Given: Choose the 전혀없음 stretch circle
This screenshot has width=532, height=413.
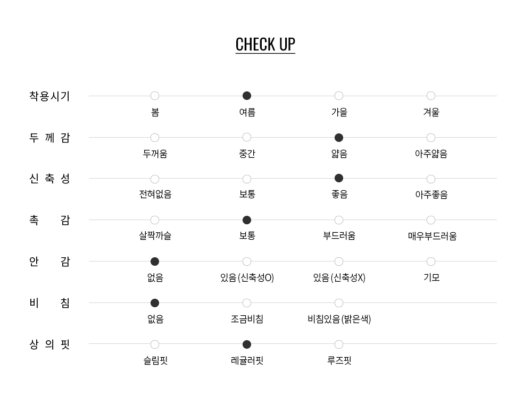Looking at the screenshot, I should 155,179.
